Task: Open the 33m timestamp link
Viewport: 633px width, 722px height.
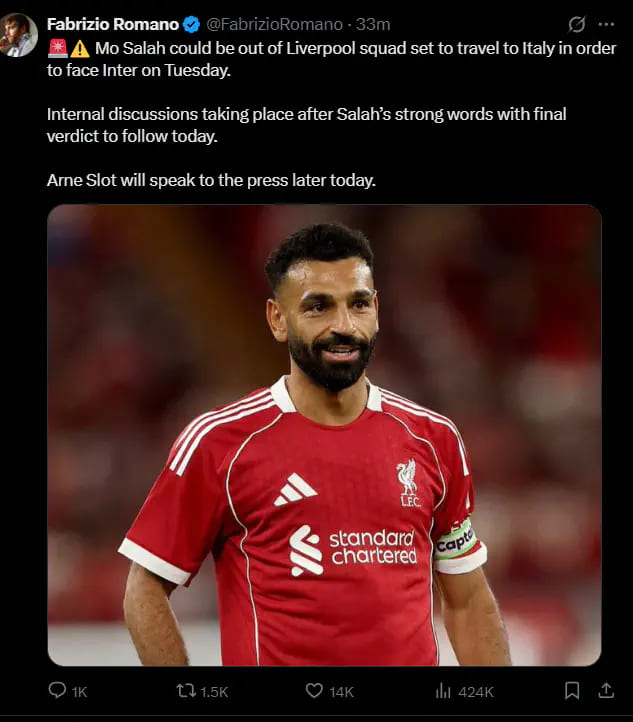Action: point(373,24)
